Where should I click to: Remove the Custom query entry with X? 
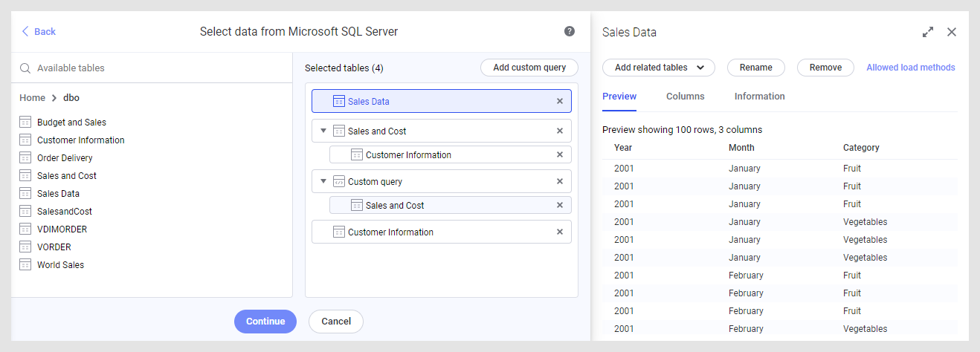(560, 181)
